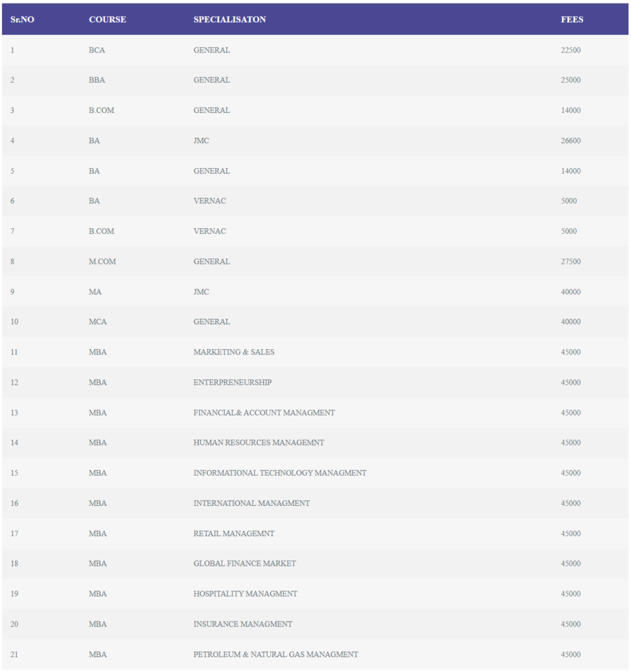Viewport: 631px width, 672px height.
Task: Click FINANCIAL& ACCOUNT MANAGMENT entry
Action: 264,413
